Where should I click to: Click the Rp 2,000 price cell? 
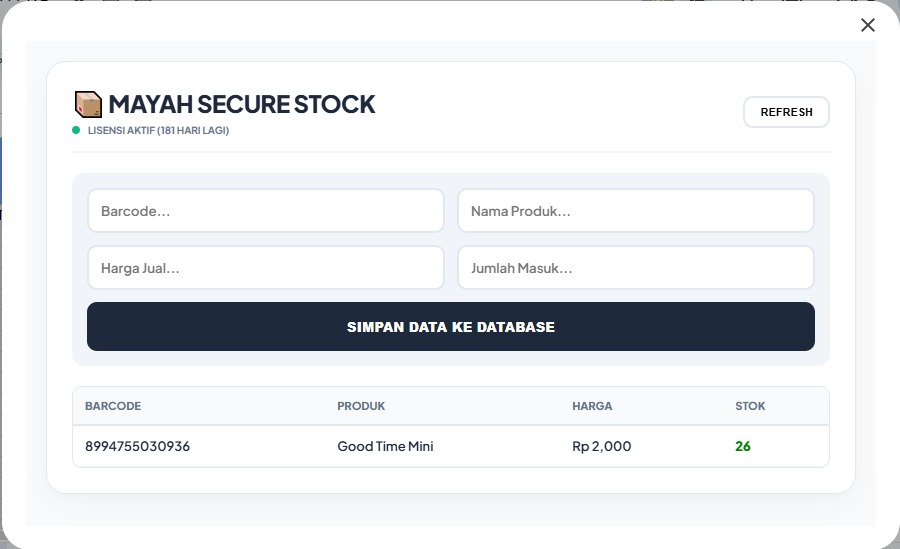(602, 446)
